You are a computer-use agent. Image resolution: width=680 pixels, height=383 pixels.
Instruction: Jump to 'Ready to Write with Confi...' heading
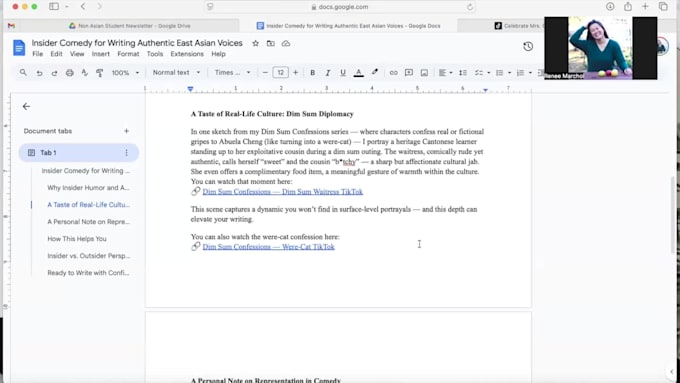88,273
